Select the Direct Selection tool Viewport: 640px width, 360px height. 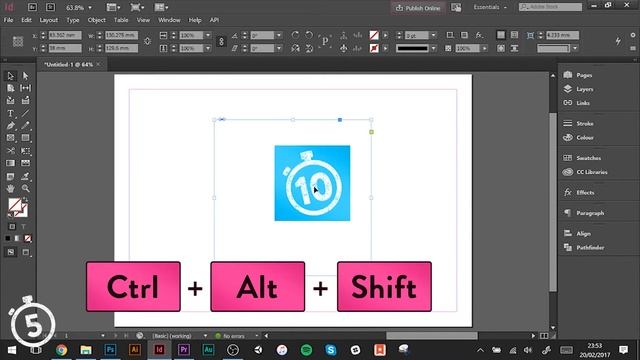[25, 76]
